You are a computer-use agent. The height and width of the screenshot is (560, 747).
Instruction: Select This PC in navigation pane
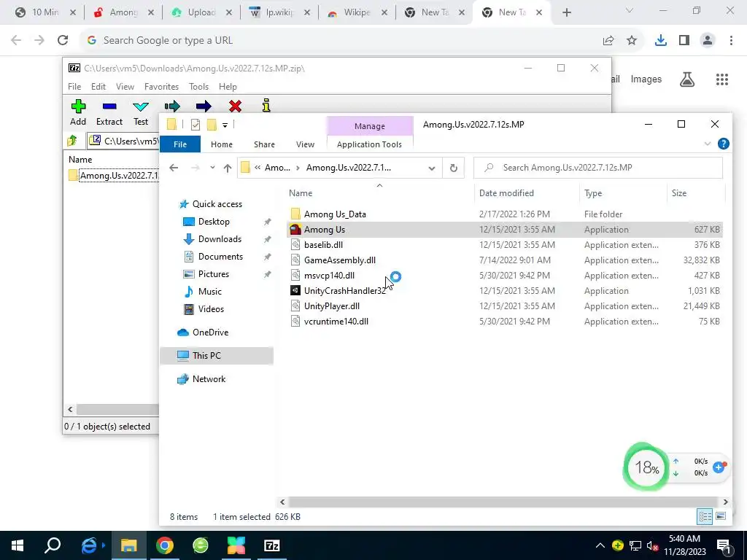206,356
